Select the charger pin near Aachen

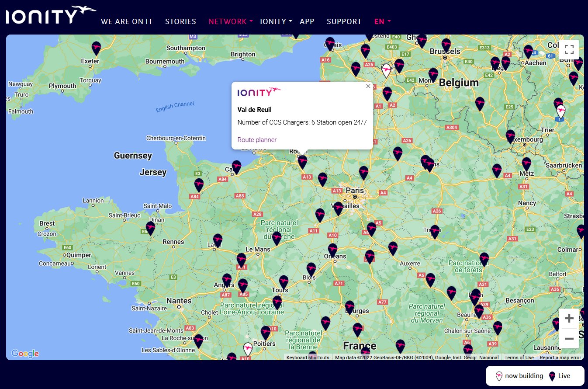click(x=528, y=51)
